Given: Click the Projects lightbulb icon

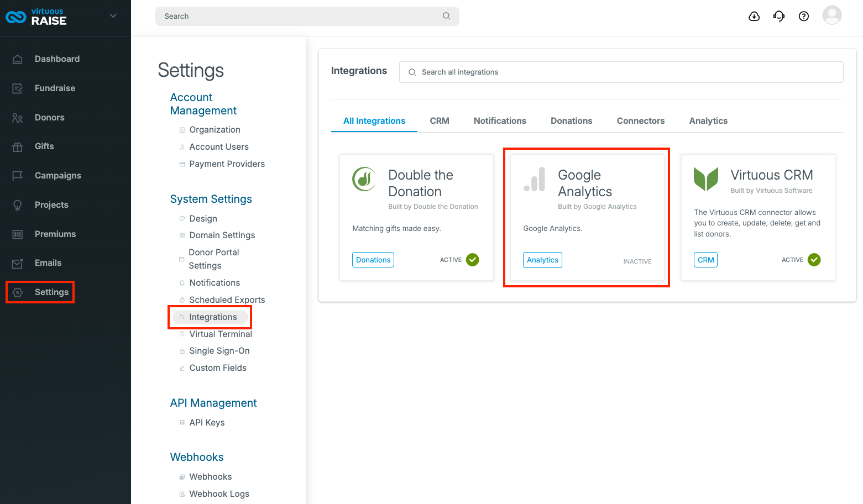Looking at the screenshot, I should 18,205.
